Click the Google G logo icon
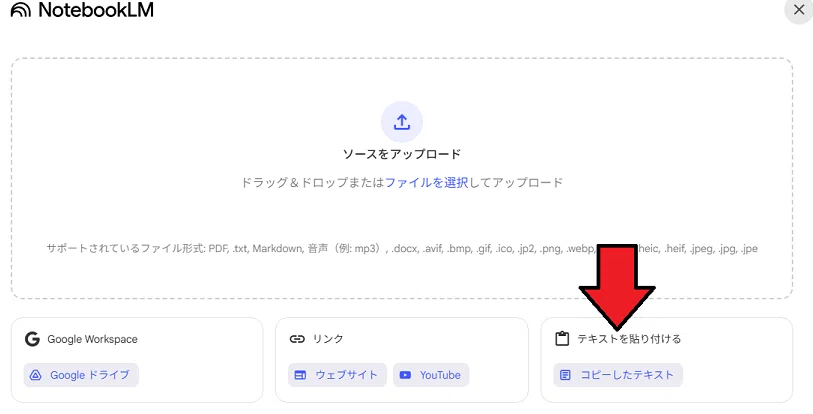This screenshot has height=414, width=813. [32, 339]
